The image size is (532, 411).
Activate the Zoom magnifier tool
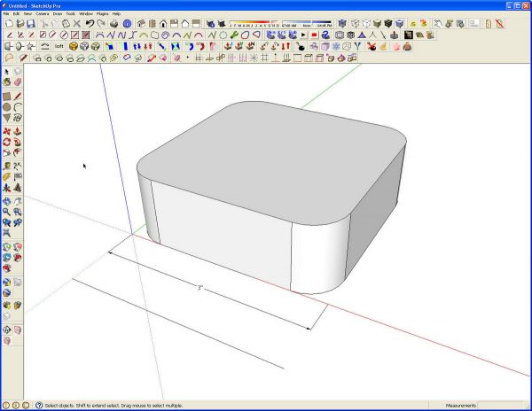click(x=7, y=212)
